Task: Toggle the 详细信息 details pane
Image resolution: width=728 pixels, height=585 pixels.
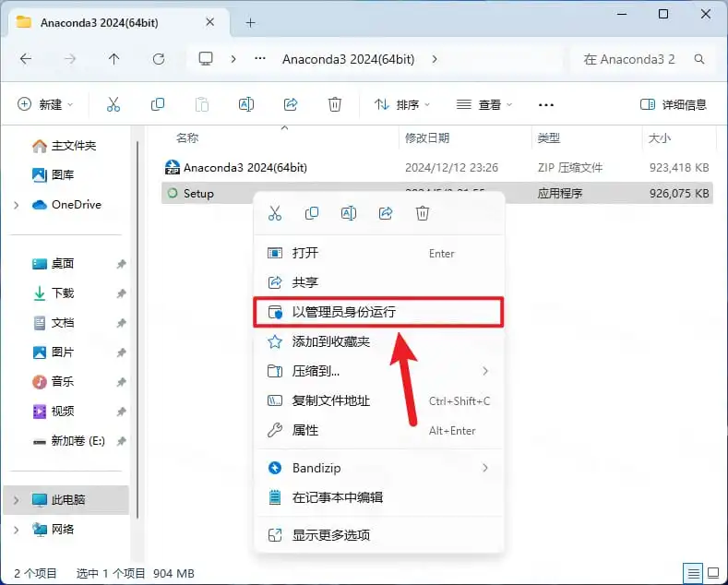Action: (x=674, y=104)
